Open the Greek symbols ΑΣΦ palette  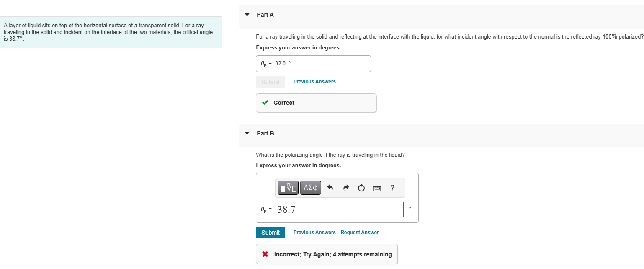point(310,188)
